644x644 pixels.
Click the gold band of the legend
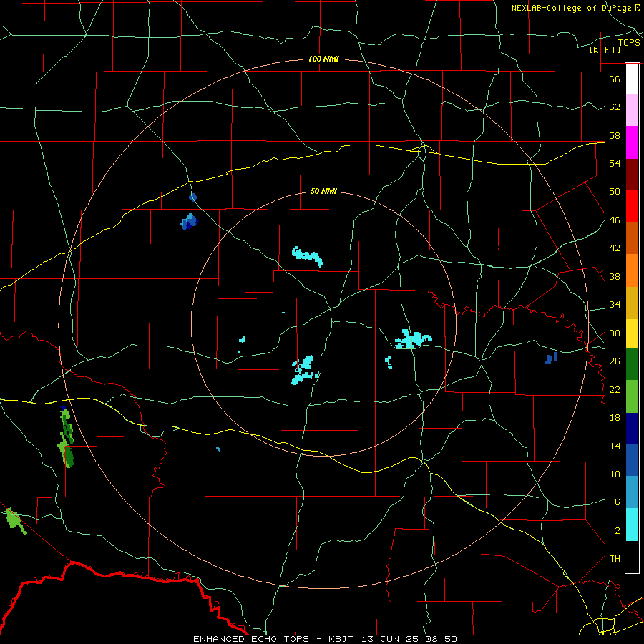click(632, 303)
